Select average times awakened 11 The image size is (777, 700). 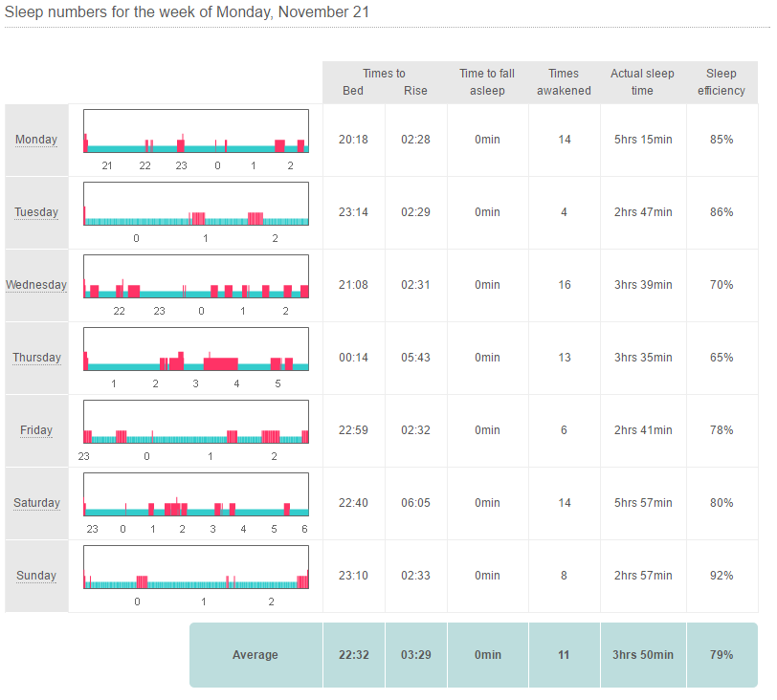point(564,655)
